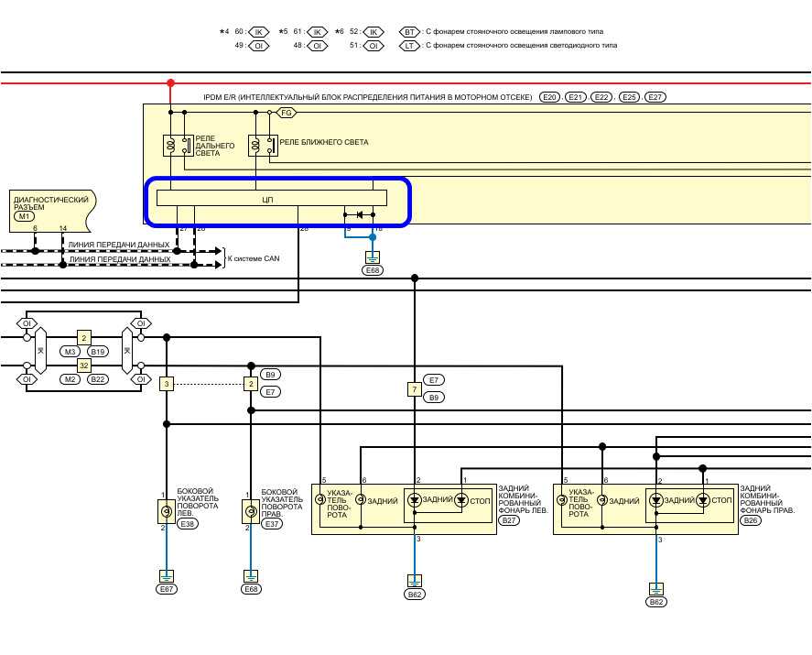Click the red power junction dot
This screenshot has height=655, width=812.
point(170,83)
